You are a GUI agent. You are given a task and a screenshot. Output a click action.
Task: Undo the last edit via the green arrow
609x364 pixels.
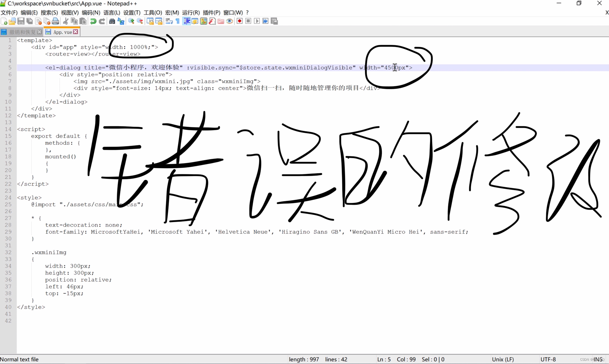pyautogui.click(x=93, y=21)
